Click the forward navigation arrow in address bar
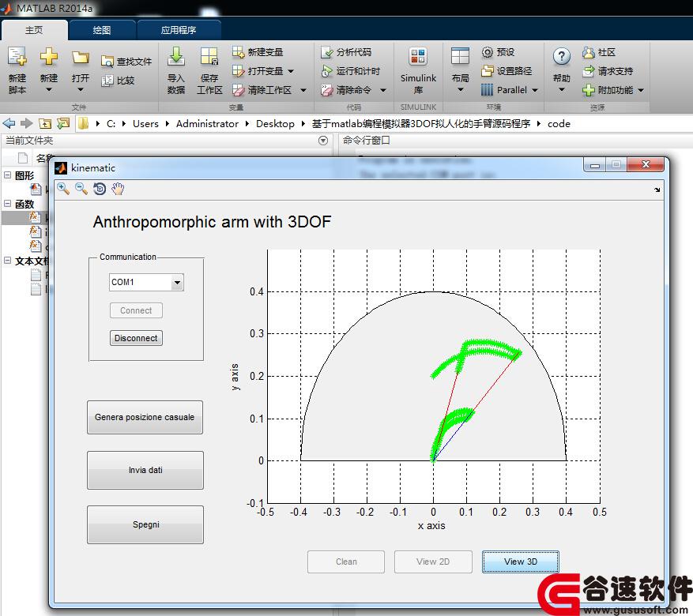Viewport: 693px width, 616px height. tap(27, 123)
